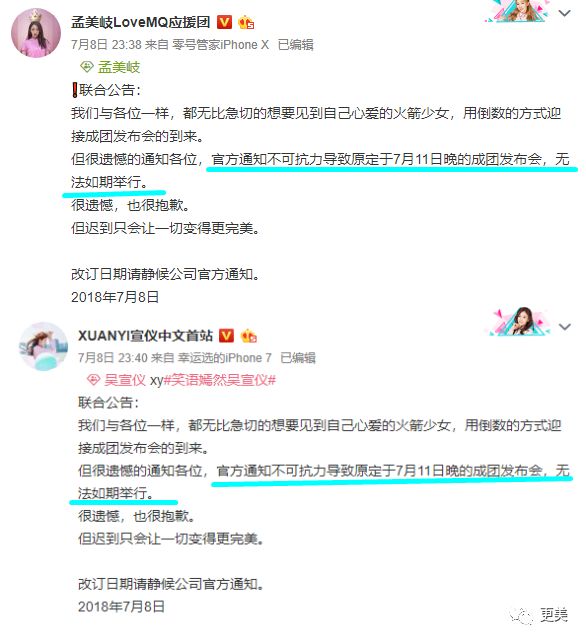The image size is (586, 641).
Task: Expand the options chevron on the first post
Action: click(565, 13)
